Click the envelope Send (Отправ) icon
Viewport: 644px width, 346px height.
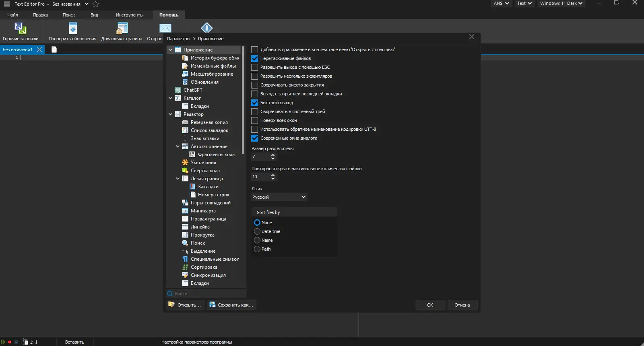[165, 28]
